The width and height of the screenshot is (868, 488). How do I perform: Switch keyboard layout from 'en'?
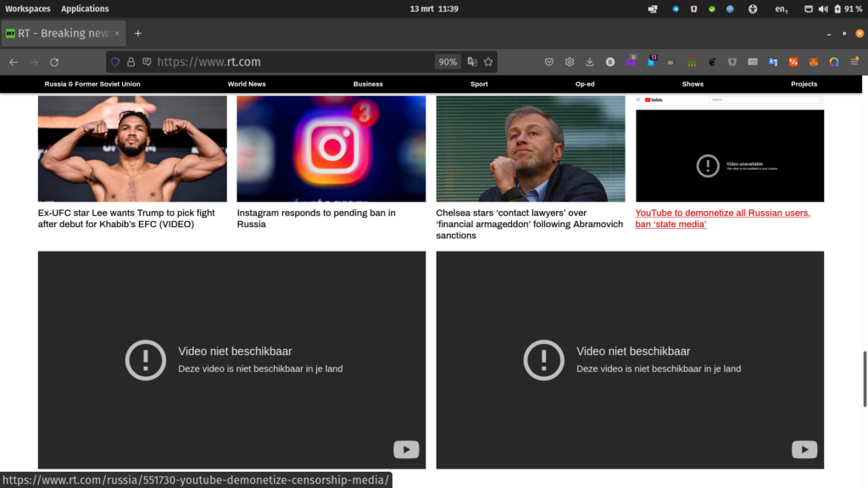781,8
